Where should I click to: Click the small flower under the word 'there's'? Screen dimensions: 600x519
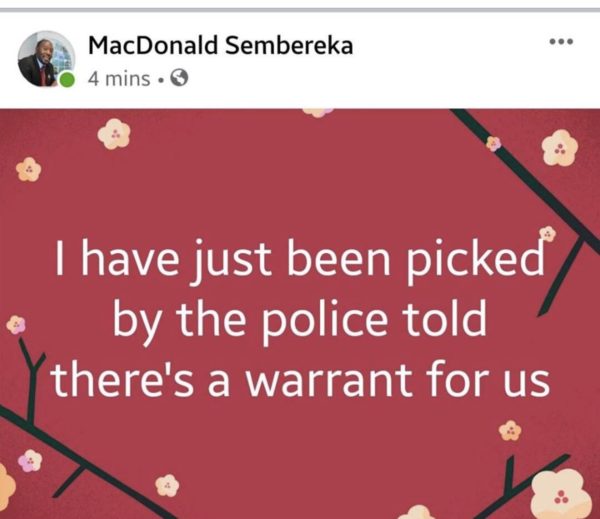(167, 486)
